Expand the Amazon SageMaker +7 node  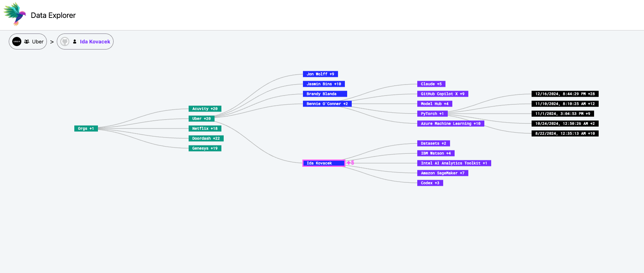pyautogui.click(x=443, y=173)
